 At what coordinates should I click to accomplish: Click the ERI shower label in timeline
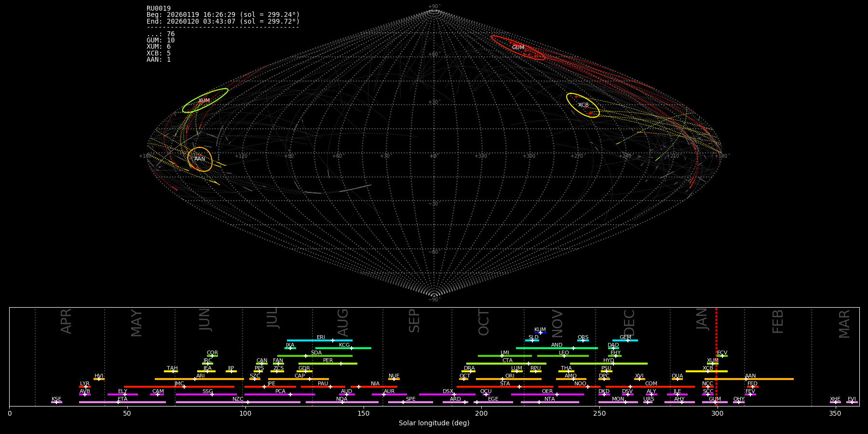click(x=321, y=338)
